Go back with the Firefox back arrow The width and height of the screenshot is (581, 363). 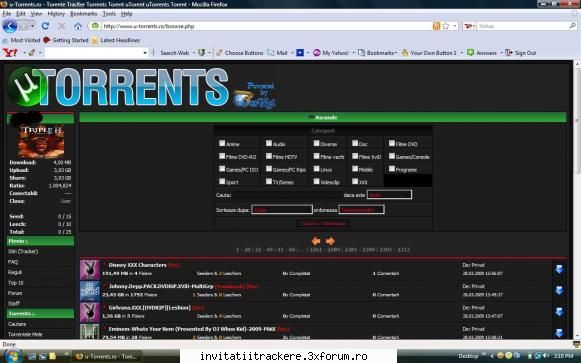tap(10, 26)
